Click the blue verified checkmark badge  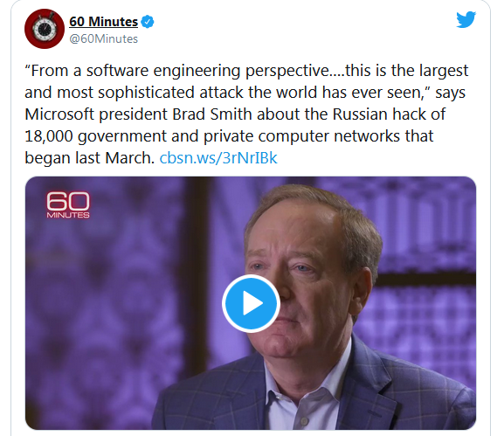pos(148,22)
